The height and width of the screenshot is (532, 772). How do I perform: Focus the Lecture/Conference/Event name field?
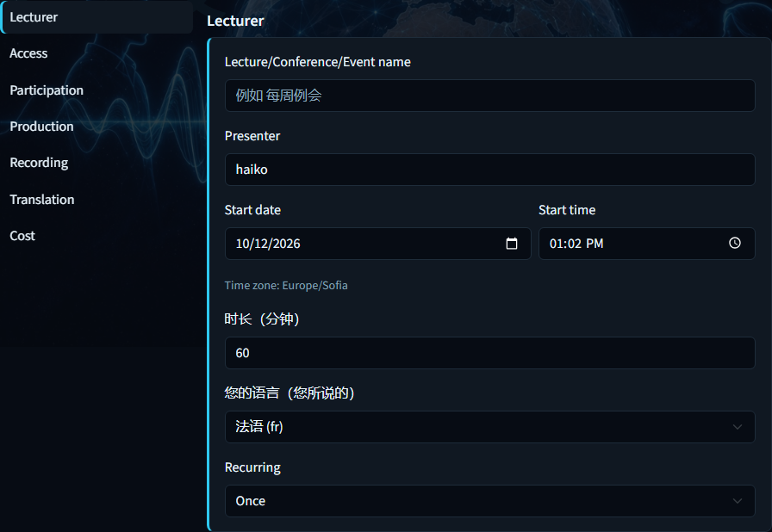click(x=490, y=96)
